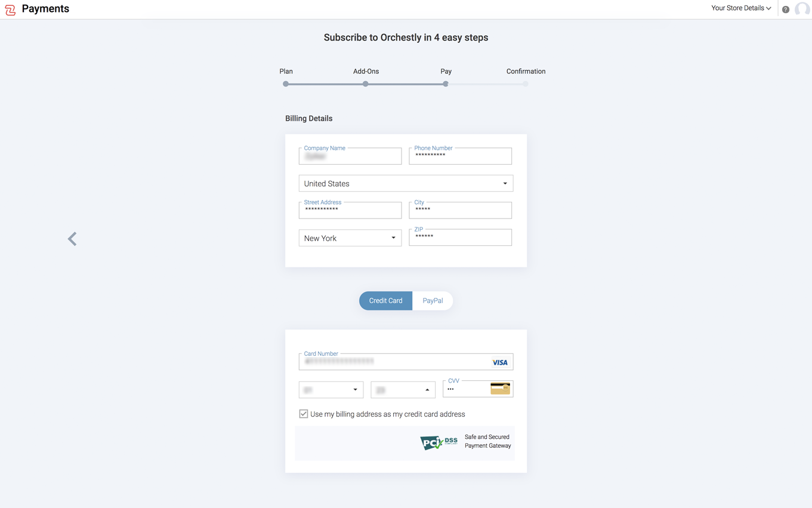This screenshot has height=508, width=812.
Task: Open the United States country dropdown
Action: tap(406, 183)
